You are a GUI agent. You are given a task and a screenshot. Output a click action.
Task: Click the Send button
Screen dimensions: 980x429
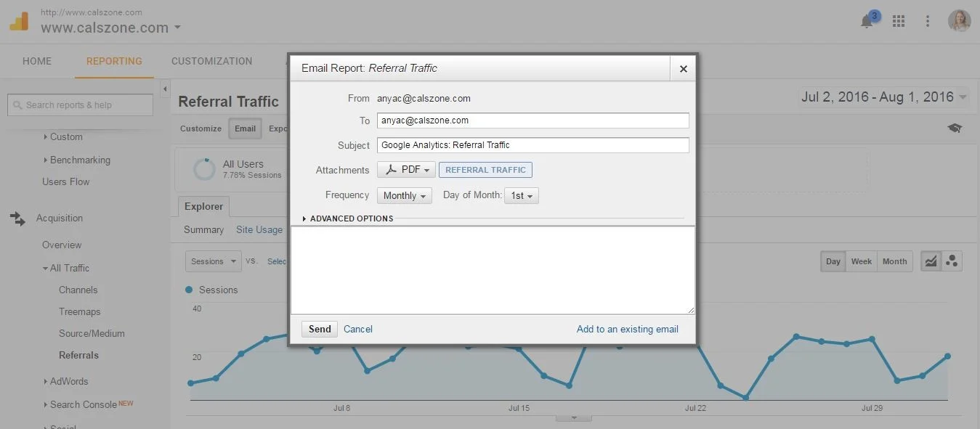pyautogui.click(x=320, y=329)
